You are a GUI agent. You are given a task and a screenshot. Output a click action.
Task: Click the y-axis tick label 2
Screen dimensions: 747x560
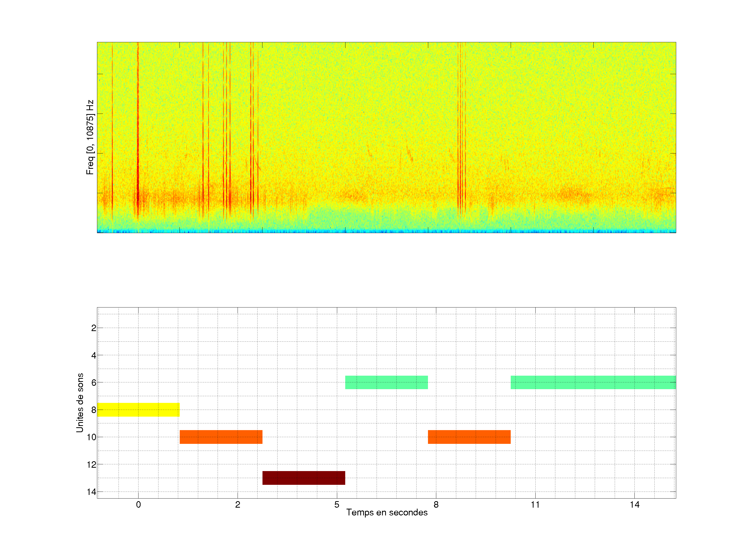point(94,328)
